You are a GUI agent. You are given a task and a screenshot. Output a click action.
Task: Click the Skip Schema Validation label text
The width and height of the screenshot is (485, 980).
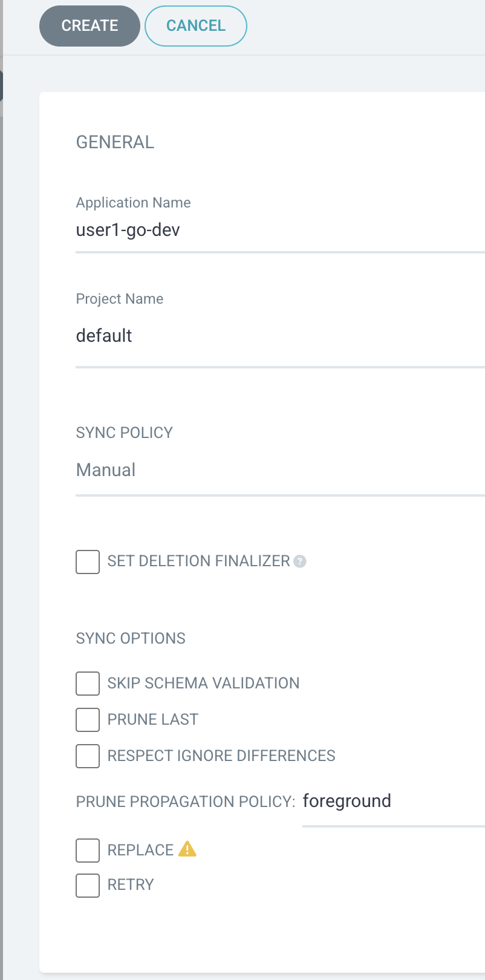203,683
